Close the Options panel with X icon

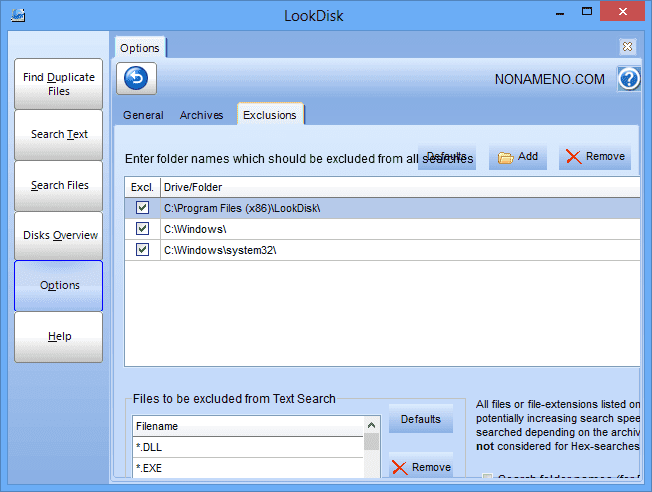tap(627, 46)
